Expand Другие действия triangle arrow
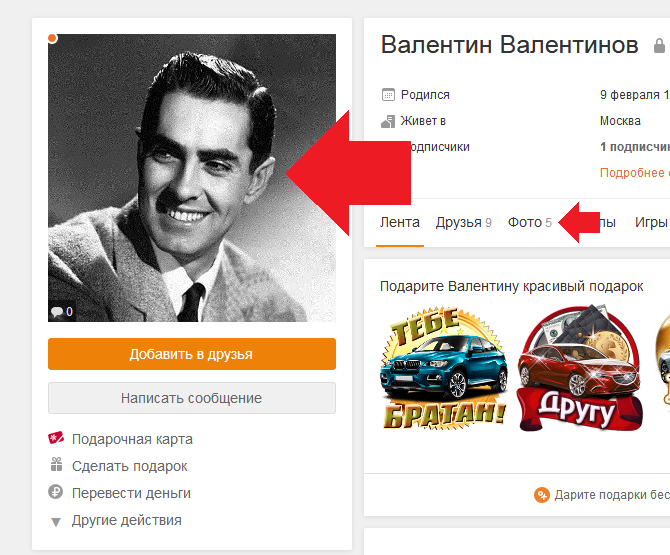Screen dimensions: 670x555 (x=56, y=522)
